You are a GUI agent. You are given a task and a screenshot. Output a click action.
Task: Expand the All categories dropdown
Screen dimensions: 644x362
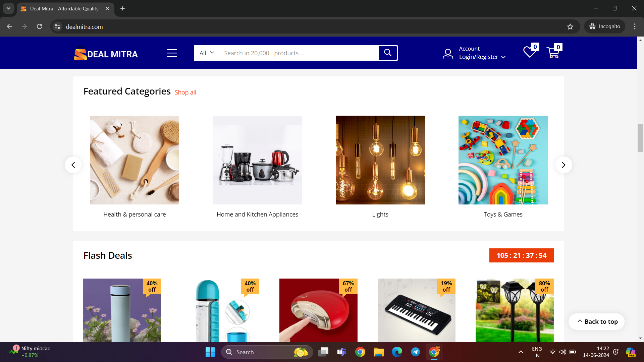pyautogui.click(x=207, y=53)
